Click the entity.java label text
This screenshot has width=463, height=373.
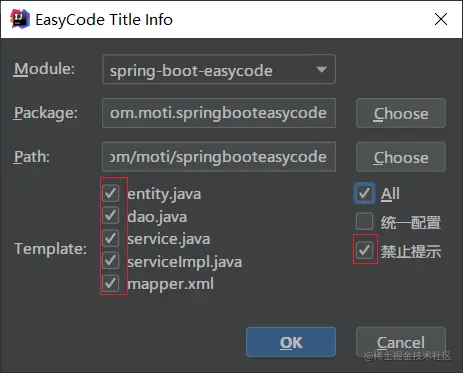click(164, 194)
